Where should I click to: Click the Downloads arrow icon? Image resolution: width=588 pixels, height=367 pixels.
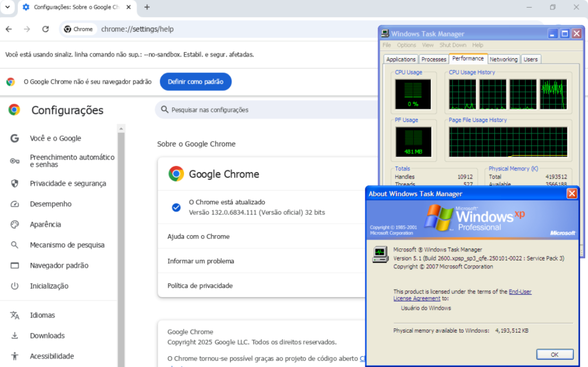(15, 336)
